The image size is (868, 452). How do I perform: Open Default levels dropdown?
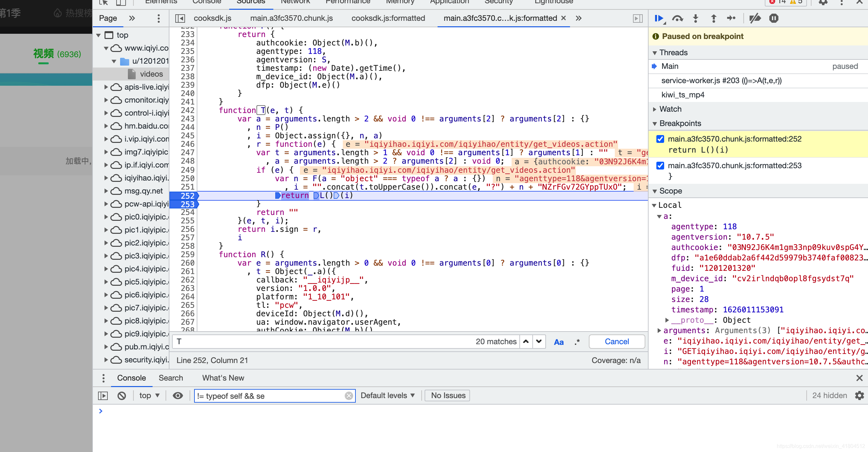388,395
